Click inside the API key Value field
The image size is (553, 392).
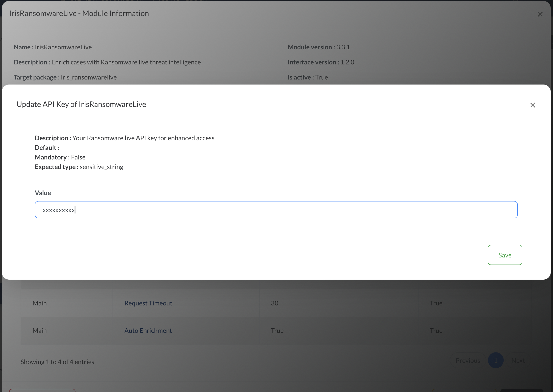click(275, 209)
